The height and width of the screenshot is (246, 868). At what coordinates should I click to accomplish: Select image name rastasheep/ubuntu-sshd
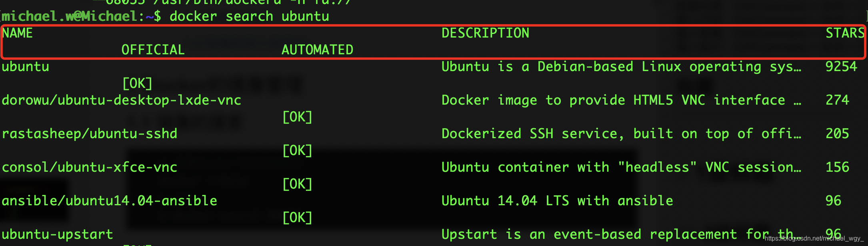point(89,134)
